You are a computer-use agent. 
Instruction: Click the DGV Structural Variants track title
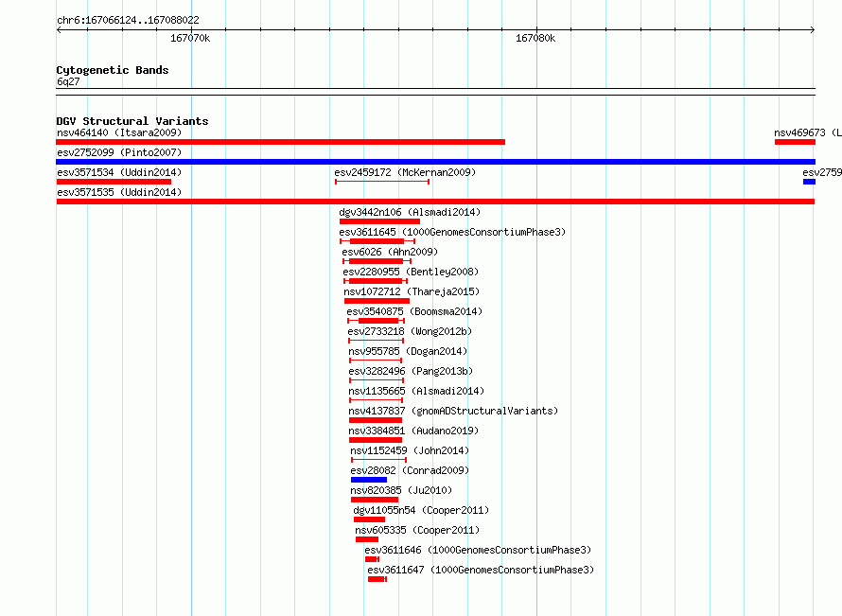132,121
